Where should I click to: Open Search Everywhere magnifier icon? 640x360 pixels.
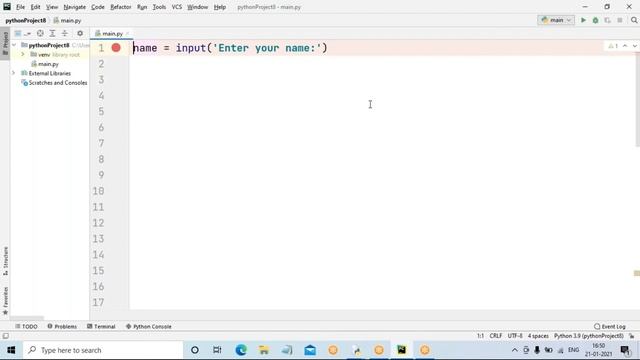[x=634, y=20]
